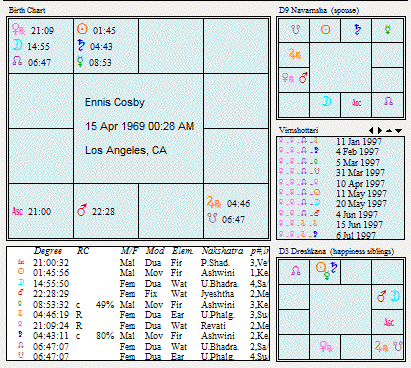
Task: Select the 10 Apr 1997 dasha entry
Action: (340, 183)
